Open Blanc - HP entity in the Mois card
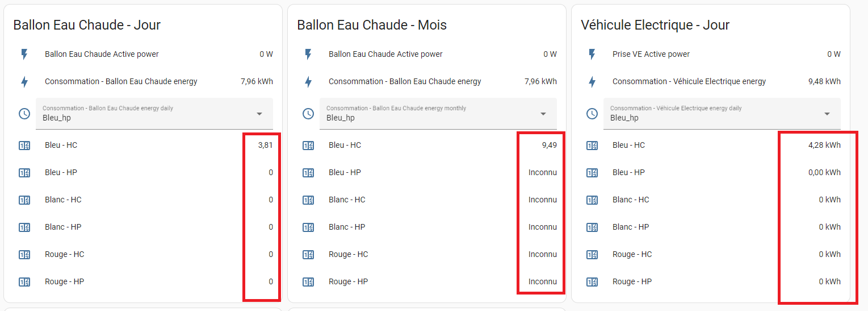868x311 pixels. tap(429, 227)
